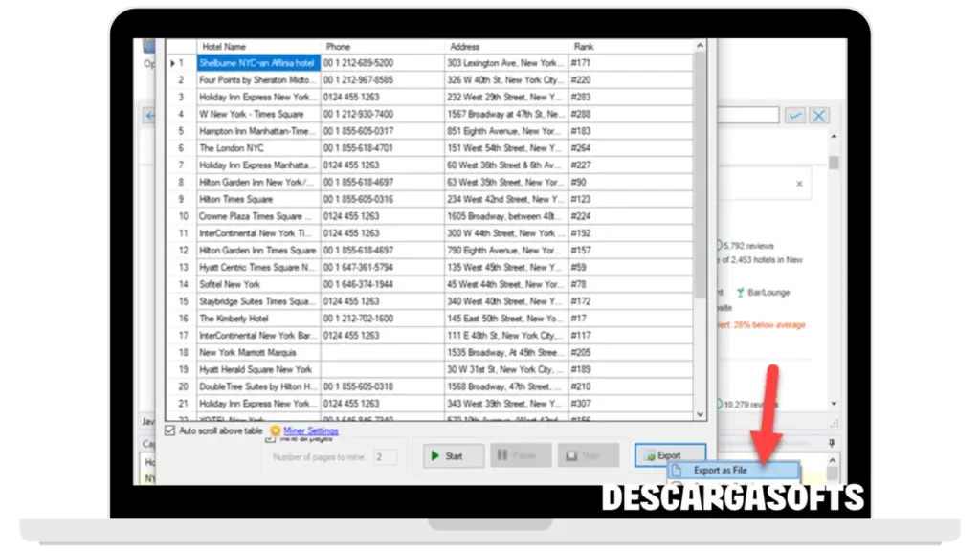Click the Number of pages to mine field
This screenshot has width=980, height=551.
[x=385, y=457]
